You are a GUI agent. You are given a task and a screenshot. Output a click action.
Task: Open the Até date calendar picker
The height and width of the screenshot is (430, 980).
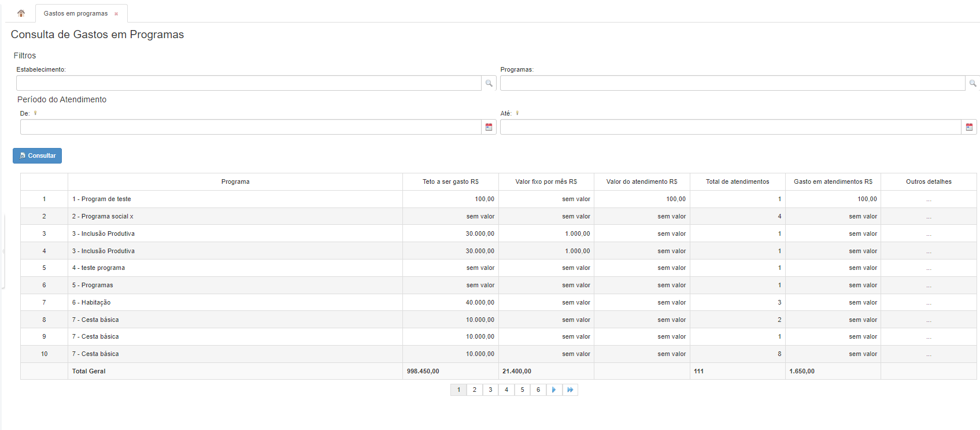(970, 127)
